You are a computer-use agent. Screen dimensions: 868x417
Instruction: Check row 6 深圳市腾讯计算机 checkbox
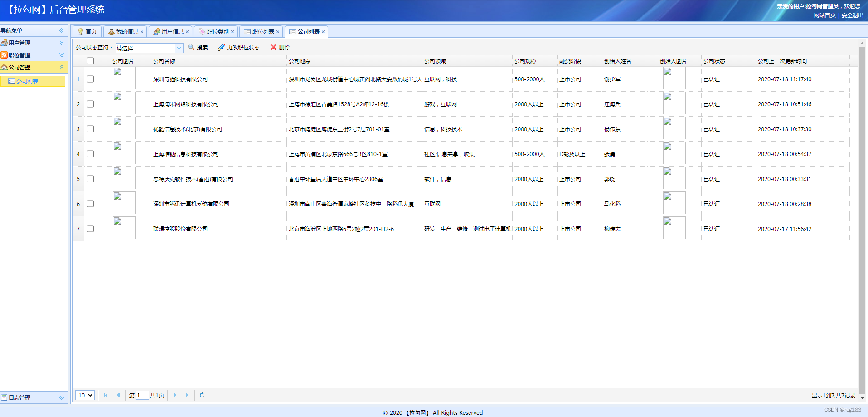pos(91,204)
